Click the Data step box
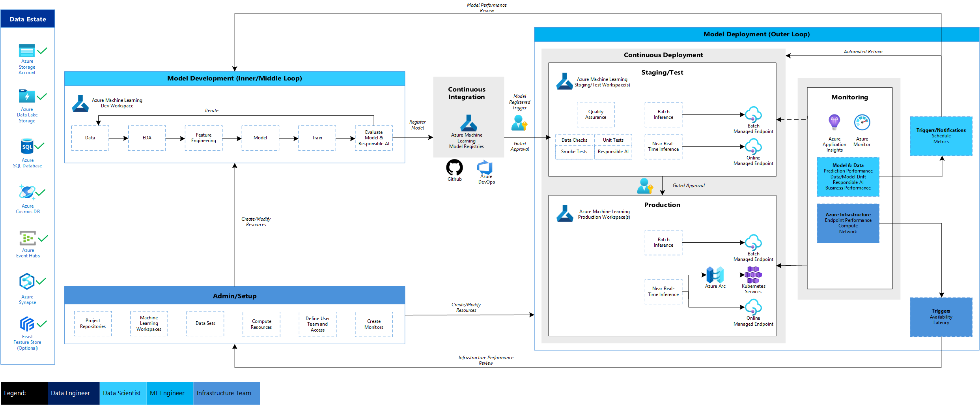980x405 pixels. coord(90,138)
